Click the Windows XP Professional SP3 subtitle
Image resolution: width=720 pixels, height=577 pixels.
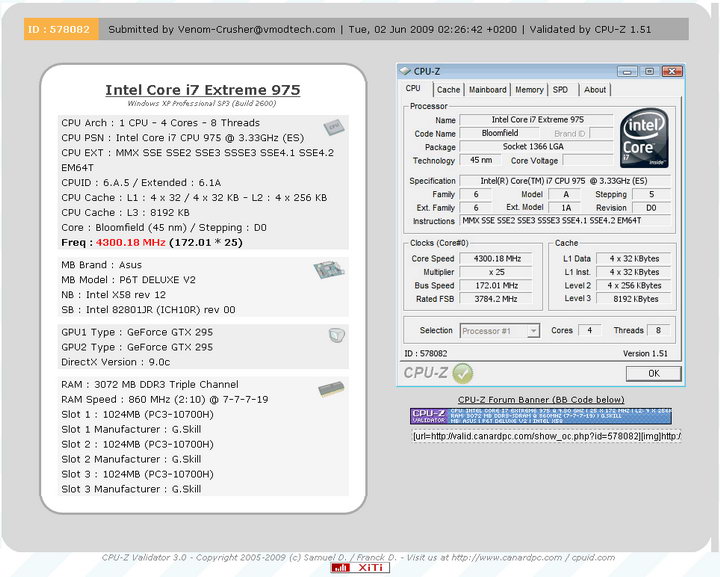(202, 103)
